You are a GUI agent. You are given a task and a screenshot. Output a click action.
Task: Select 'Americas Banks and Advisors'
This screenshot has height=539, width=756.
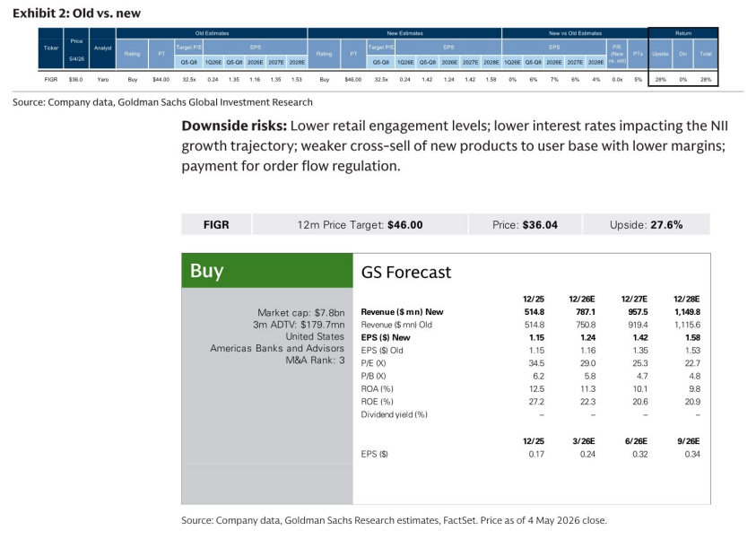277,348
